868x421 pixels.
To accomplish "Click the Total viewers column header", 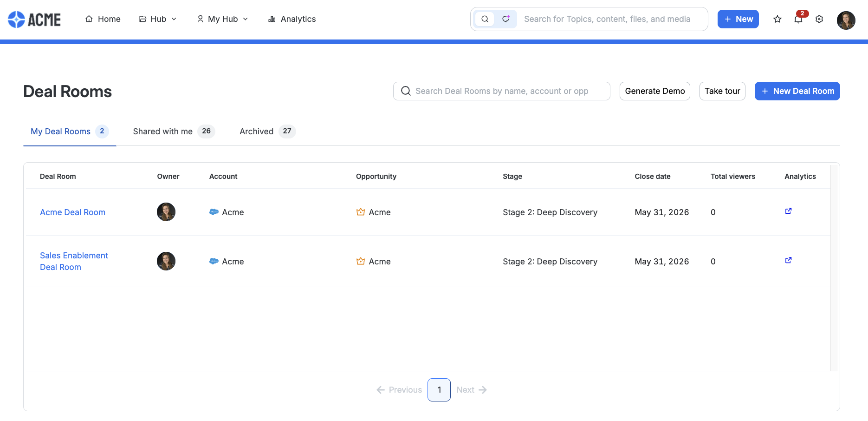I will click(x=733, y=177).
